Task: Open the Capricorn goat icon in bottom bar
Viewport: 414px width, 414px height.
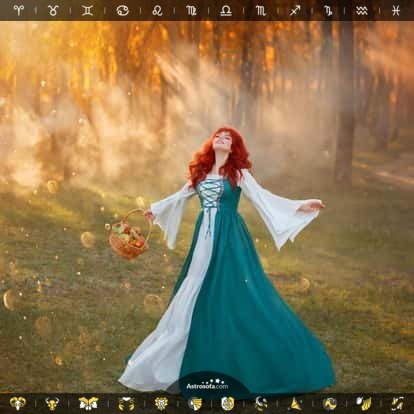Action: [330, 404]
